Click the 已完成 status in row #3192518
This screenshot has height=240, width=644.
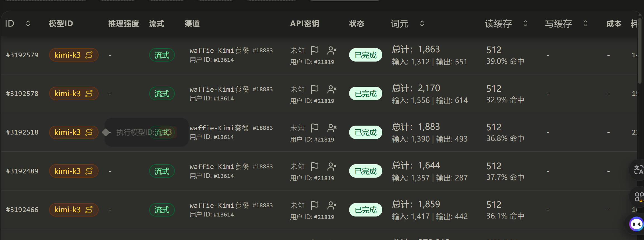coord(366,132)
